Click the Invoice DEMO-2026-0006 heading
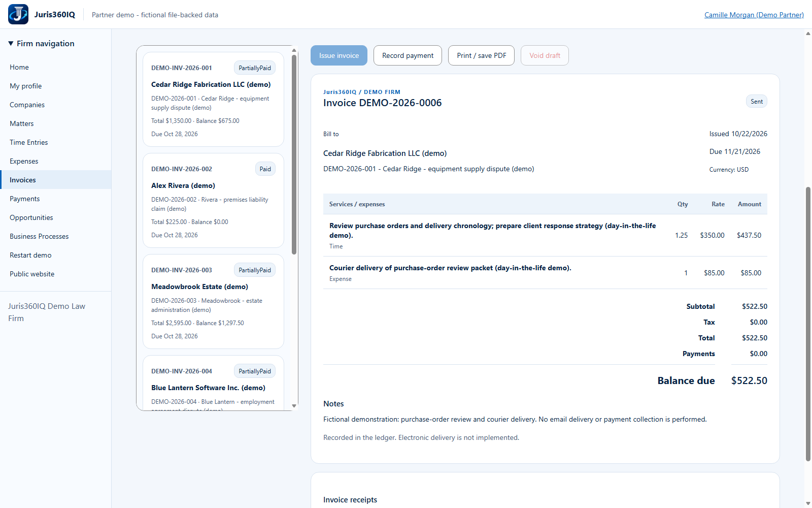 (x=382, y=103)
